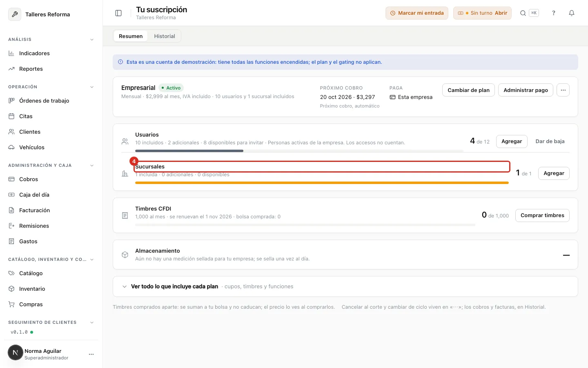Image resolution: width=588 pixels, height=368 pixels.
Task: Collapse the Catálogo, inventario section chevron
Action: 92,260
